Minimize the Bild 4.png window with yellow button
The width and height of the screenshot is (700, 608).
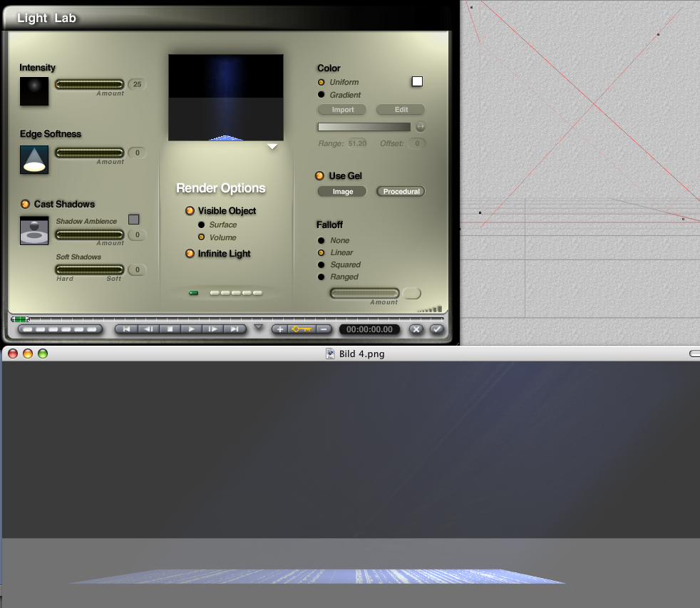coord(28,354)
